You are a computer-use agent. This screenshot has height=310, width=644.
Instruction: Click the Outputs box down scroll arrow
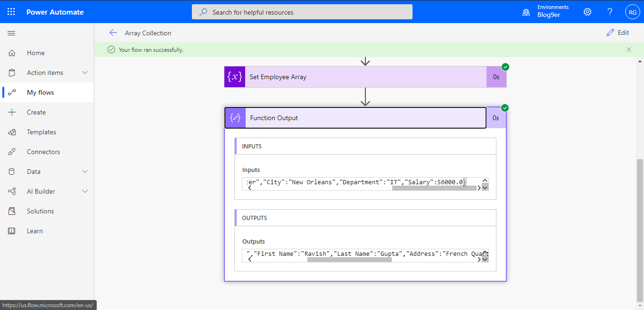coord(485,259)
